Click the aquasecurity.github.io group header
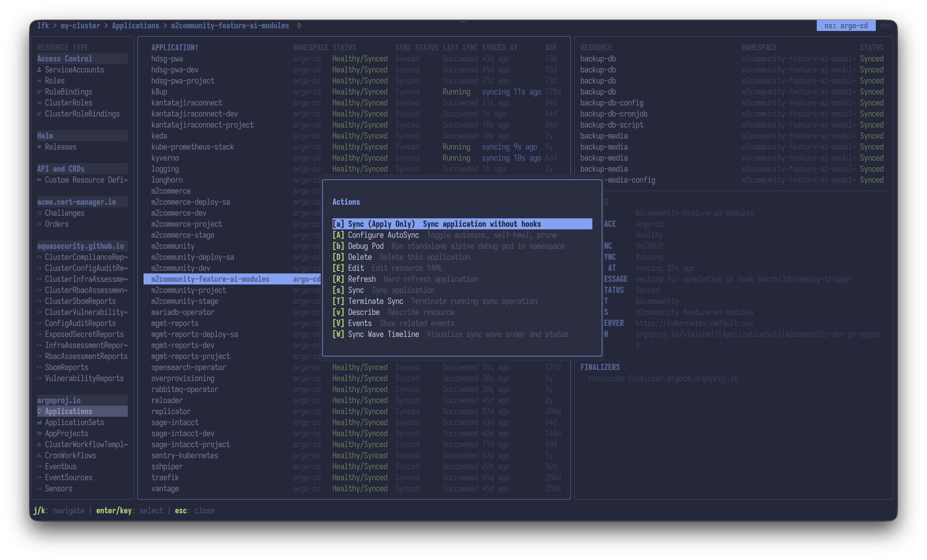Image resolution: width=927 pixels, height=560 pixels. (82, 246)
